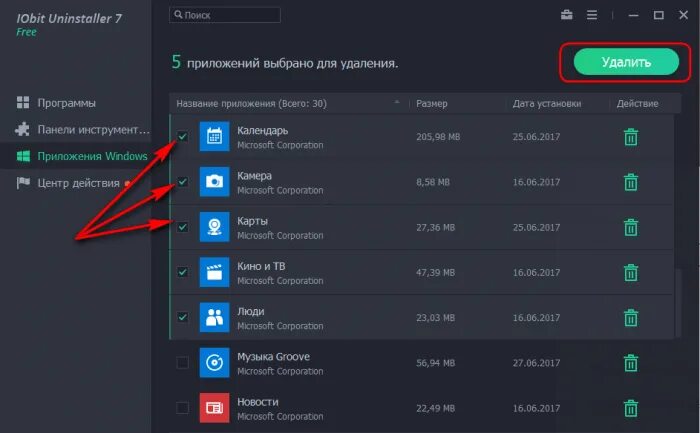Uncheck the Кино и ТВ checkbox
This screenshot has width=700, height=433.
[182, 272]
